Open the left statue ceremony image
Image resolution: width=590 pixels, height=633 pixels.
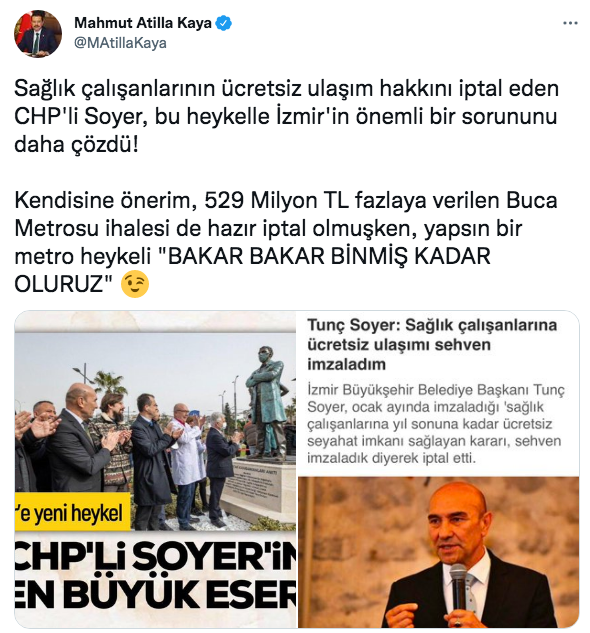[155, 469]
